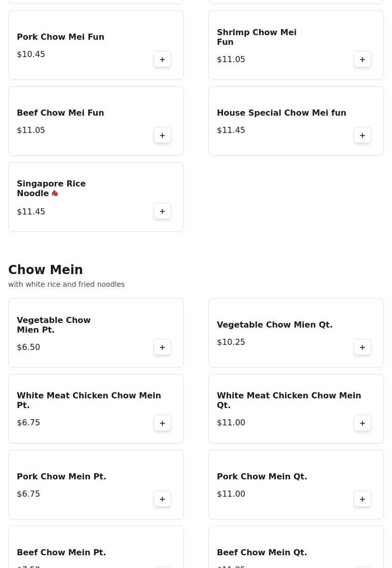This screenshot has width=392, height=568.
Task: Open Shrimp Chow Mei Fun item title
Action: coord(257,37)
